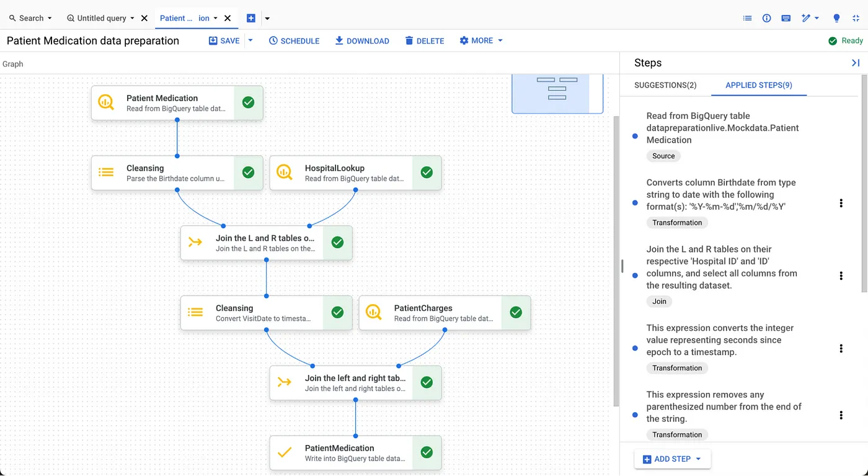Open the keyboard shortcuts icon

[x=786, y=18]
